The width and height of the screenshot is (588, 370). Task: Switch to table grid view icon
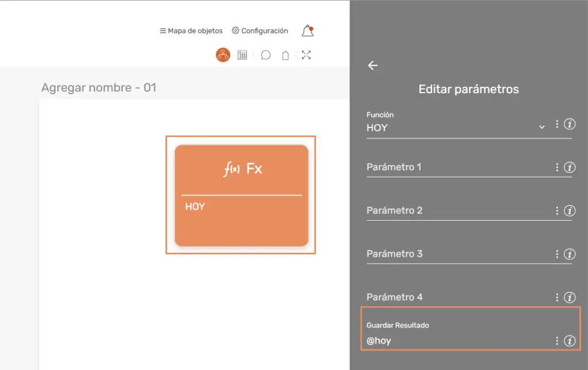(242, 55)
